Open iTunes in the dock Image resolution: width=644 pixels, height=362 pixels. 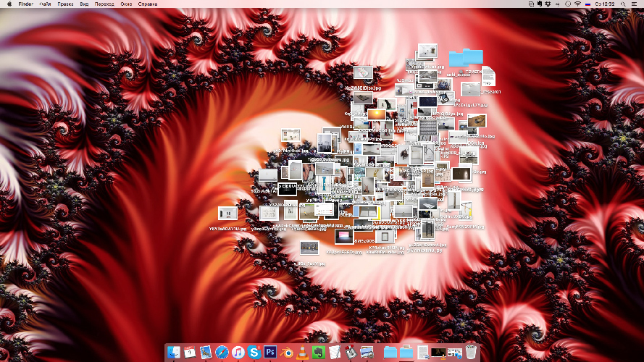click(x=238, y=353)
